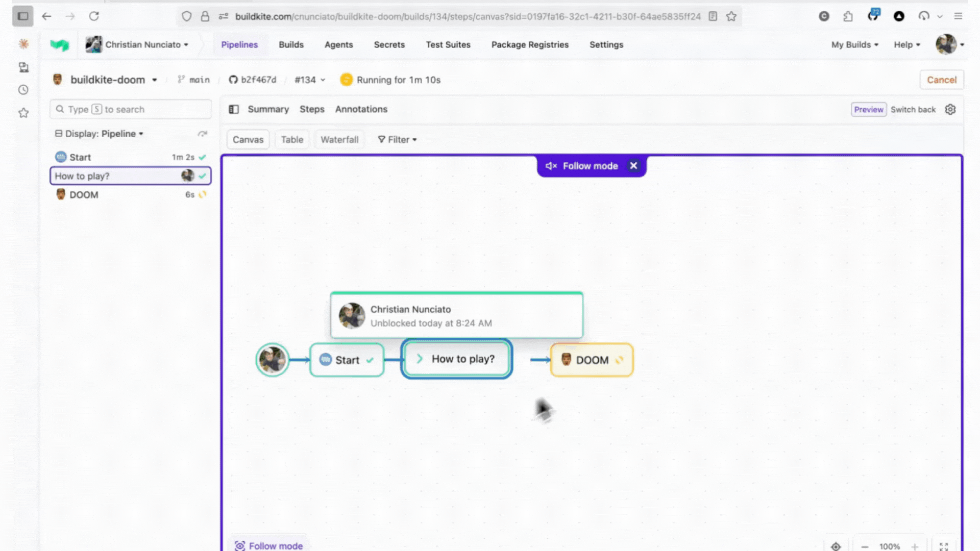Enable Follow mode at the bottom left

pos(269,545)
